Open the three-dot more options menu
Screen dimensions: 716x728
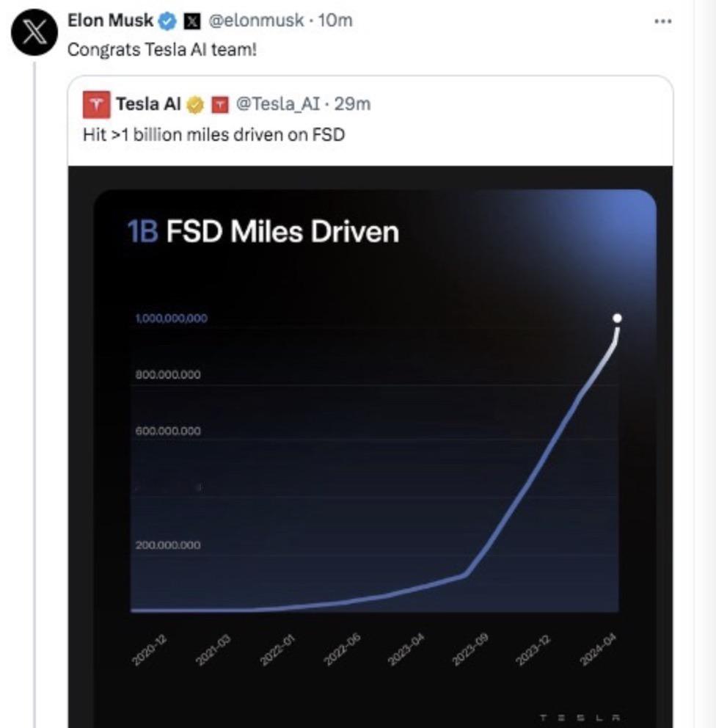coord(662,21)
